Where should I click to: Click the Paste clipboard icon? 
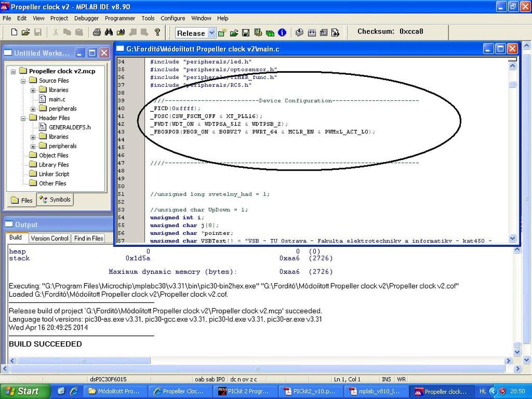point(79,32)
